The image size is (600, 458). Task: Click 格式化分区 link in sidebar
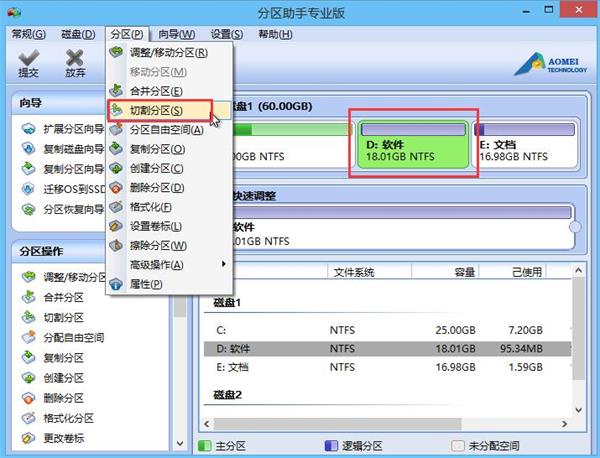(68, 418)
